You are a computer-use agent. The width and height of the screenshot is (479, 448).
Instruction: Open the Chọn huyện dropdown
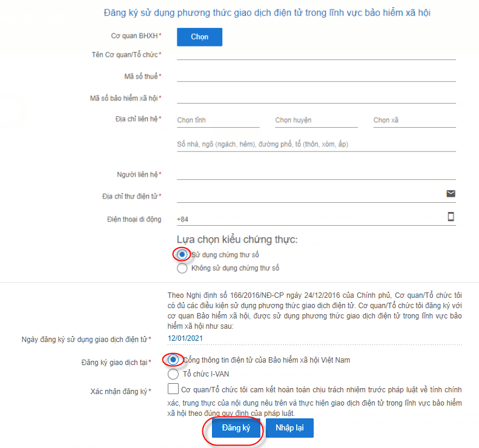point(316,120)
